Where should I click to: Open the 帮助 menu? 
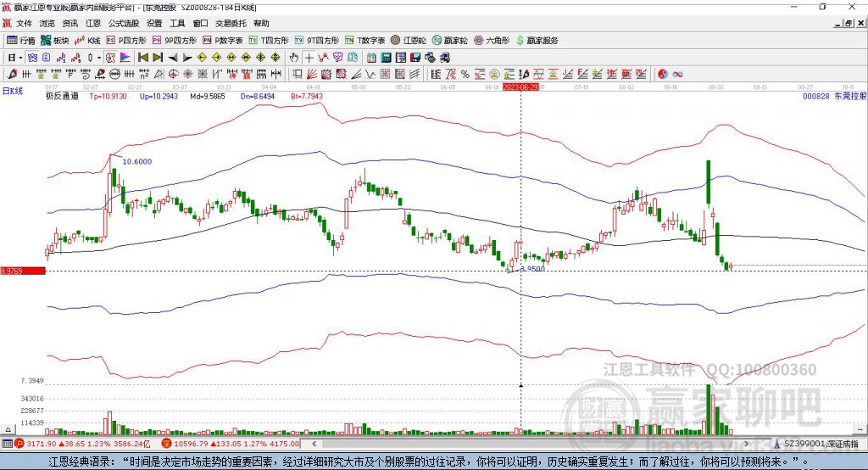click(x=261, y=23)
